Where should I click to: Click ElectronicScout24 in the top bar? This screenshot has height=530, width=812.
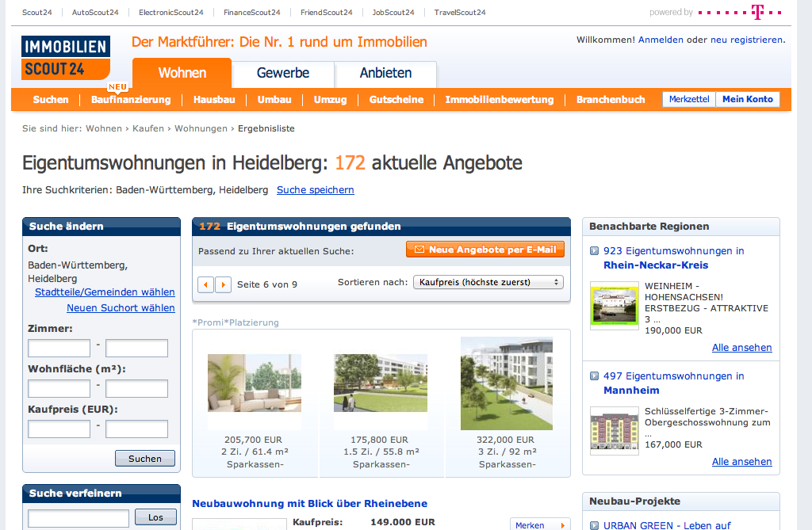[x=171, y=13]
